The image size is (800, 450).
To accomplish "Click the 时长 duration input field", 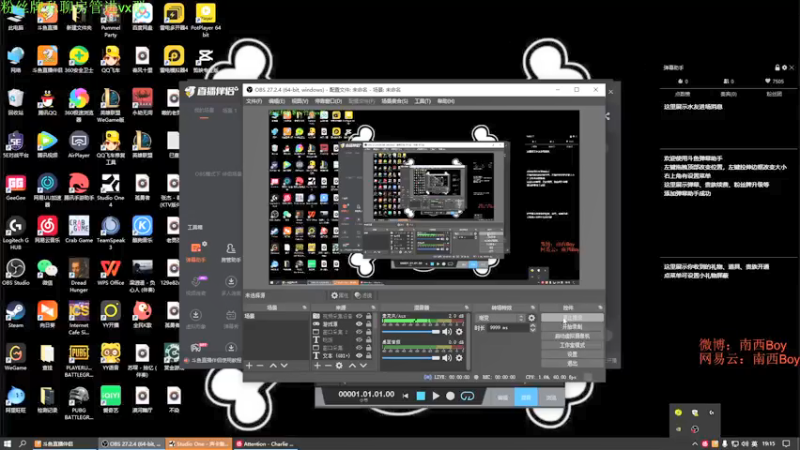I will (x=508, y=328).
